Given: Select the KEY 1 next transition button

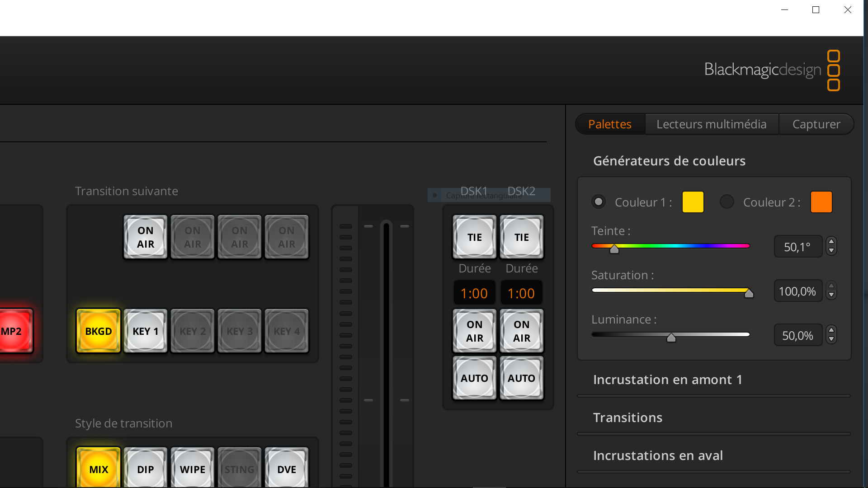Looking at the screenshot, I should (146, 331).
